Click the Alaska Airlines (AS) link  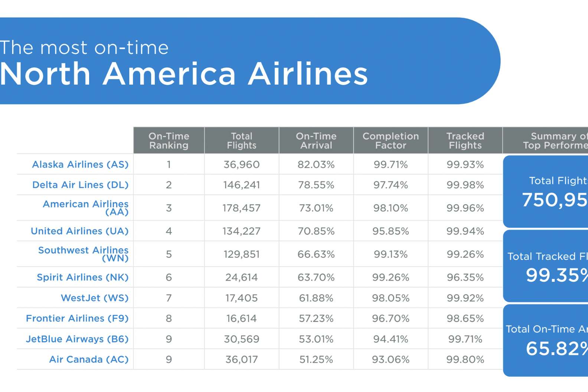80,164
